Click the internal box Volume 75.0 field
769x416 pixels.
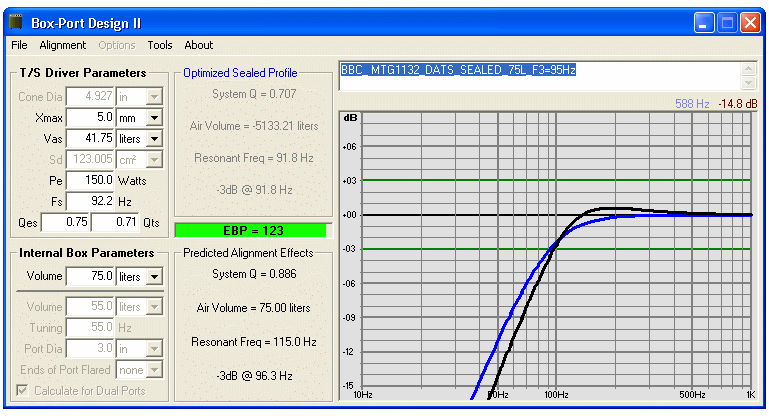click(x=90, y=276)
